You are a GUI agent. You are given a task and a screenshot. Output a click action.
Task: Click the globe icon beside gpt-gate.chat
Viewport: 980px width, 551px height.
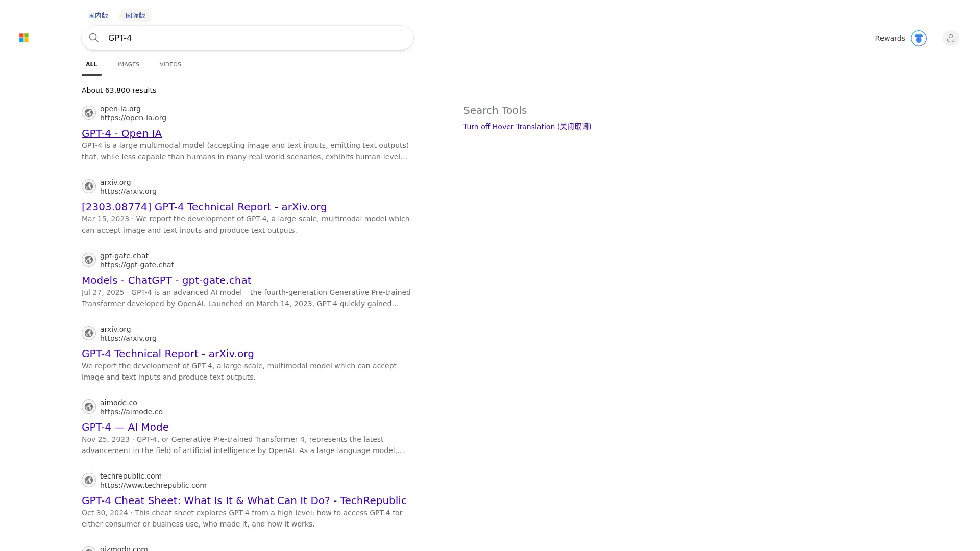[89, 260]
